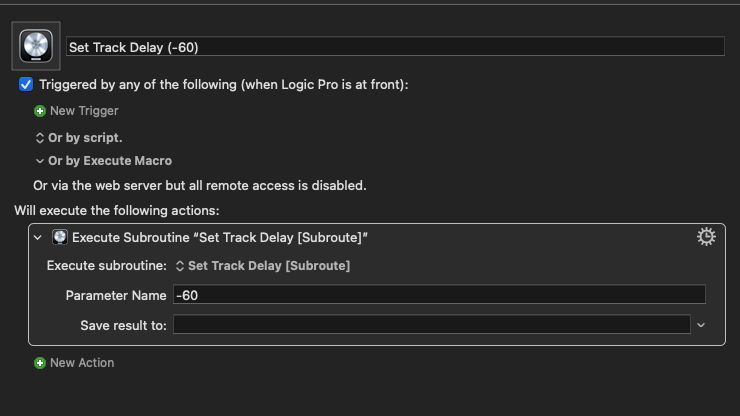This screenshot has width=740, height=416.
Task: Click the macro name field Set Track Delay (-60)
Action: [395, 47]
